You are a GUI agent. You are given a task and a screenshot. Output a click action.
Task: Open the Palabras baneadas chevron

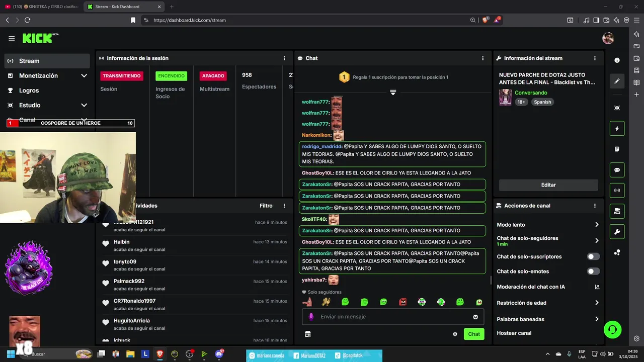pos(597,319)
